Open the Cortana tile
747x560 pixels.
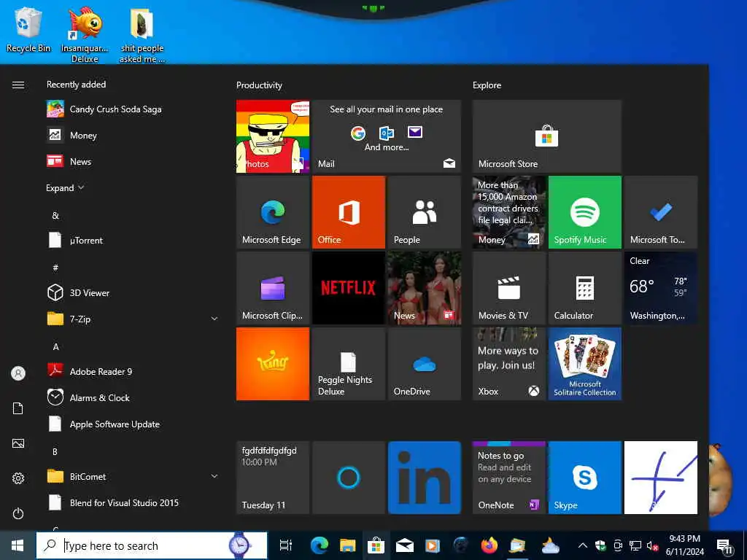tap(348, 477)
